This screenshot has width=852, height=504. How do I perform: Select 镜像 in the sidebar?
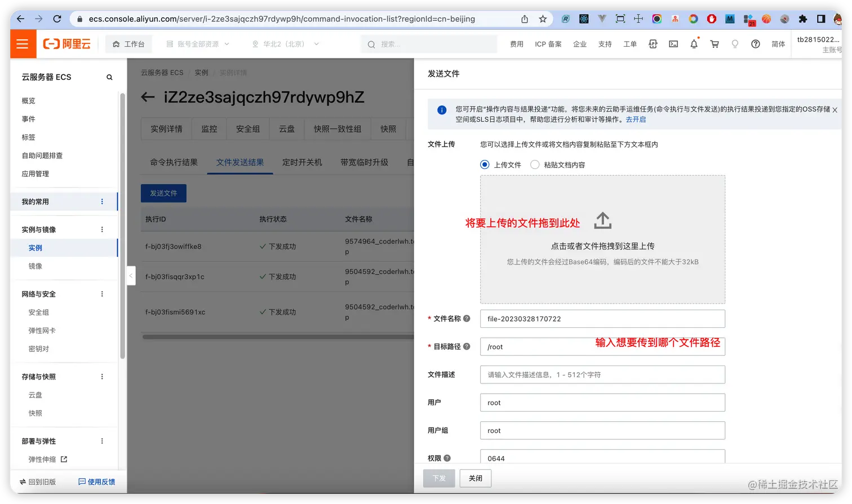(35, 266)
